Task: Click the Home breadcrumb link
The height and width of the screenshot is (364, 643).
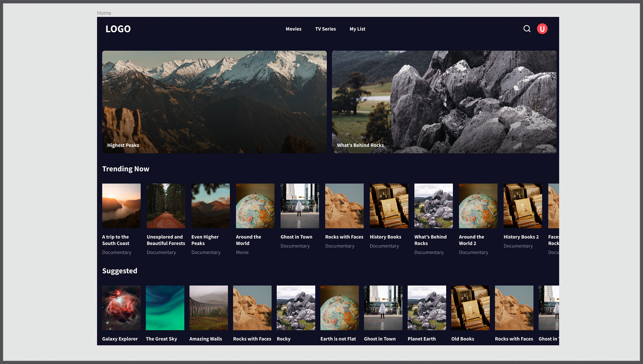Action: (x=104, y=13)
